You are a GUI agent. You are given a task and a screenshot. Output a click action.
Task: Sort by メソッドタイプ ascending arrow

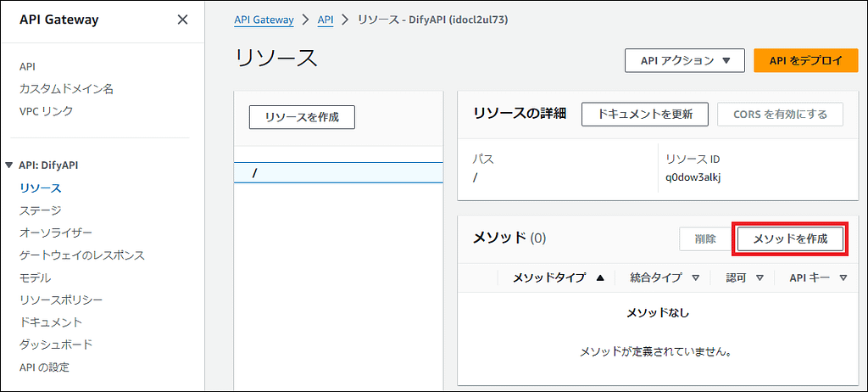(x=600, y=277)
